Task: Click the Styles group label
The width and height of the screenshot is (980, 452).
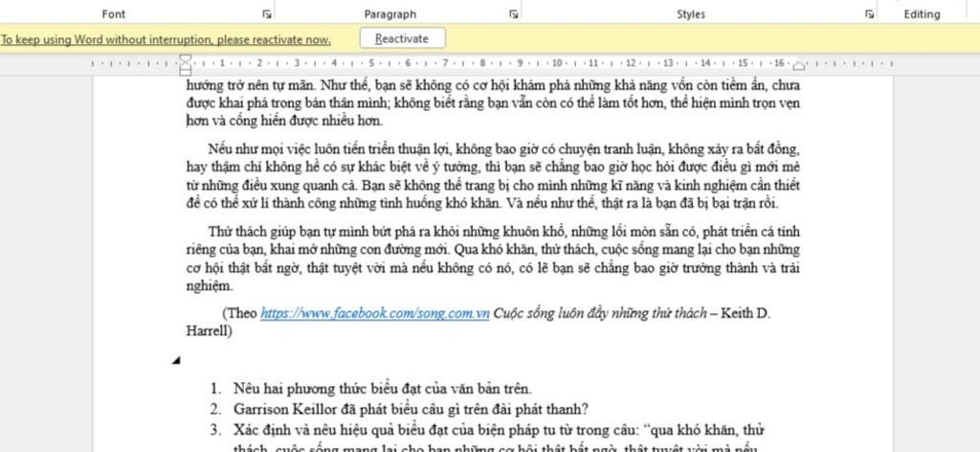Action: 691,13
